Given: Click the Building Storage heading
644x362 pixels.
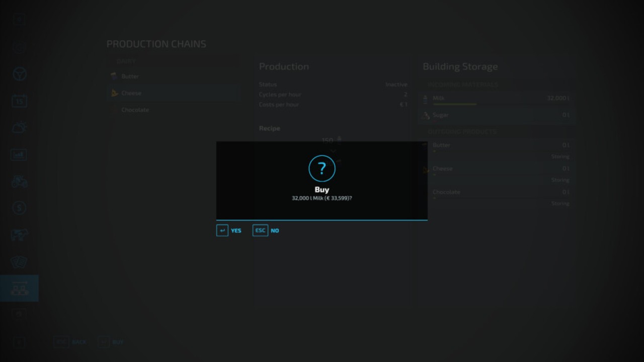Looking at the screenshot, I should click(460, 66).
